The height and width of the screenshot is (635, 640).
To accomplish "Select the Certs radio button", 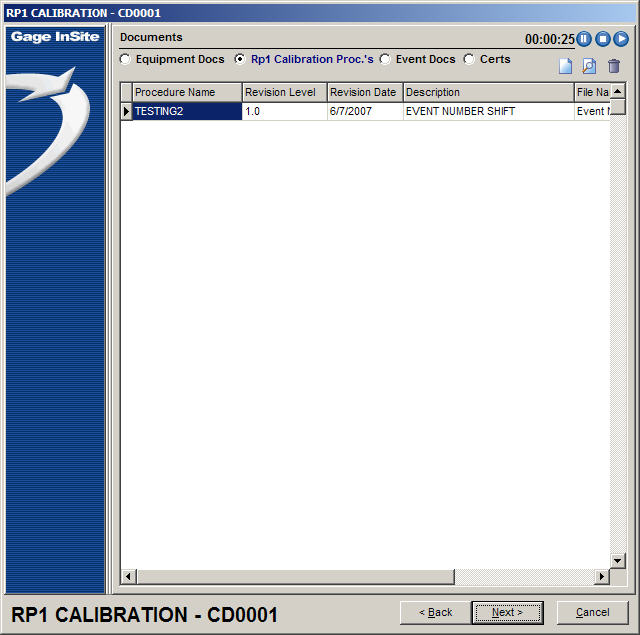I will coord(469,60).
